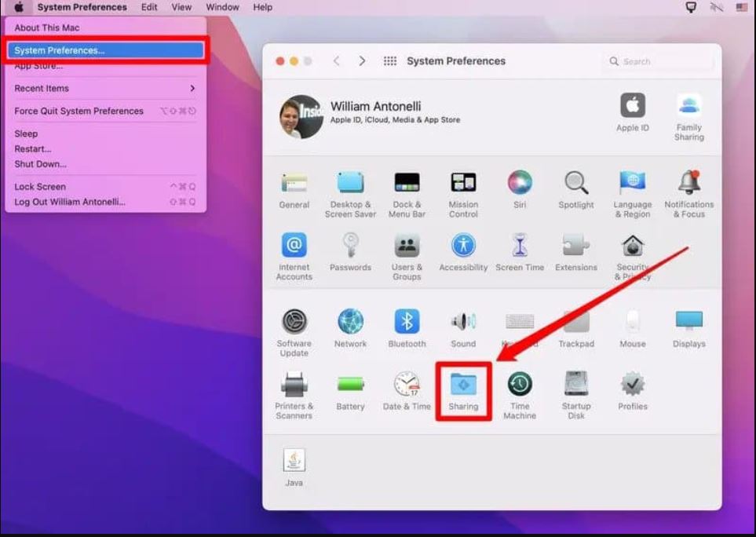Open Battery preferences
This screenshot has width=756, height=537.
click(x=350, y=392)
